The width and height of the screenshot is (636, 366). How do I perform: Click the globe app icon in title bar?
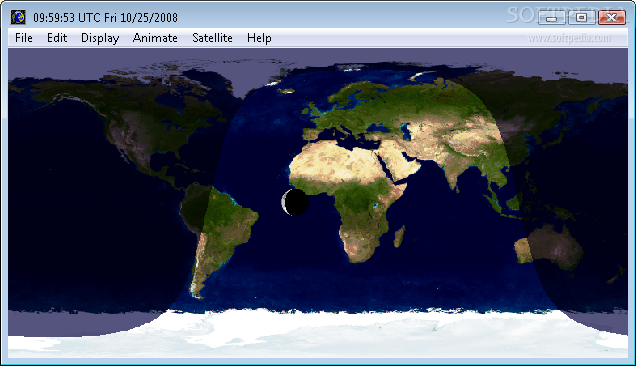pos(18,17)
